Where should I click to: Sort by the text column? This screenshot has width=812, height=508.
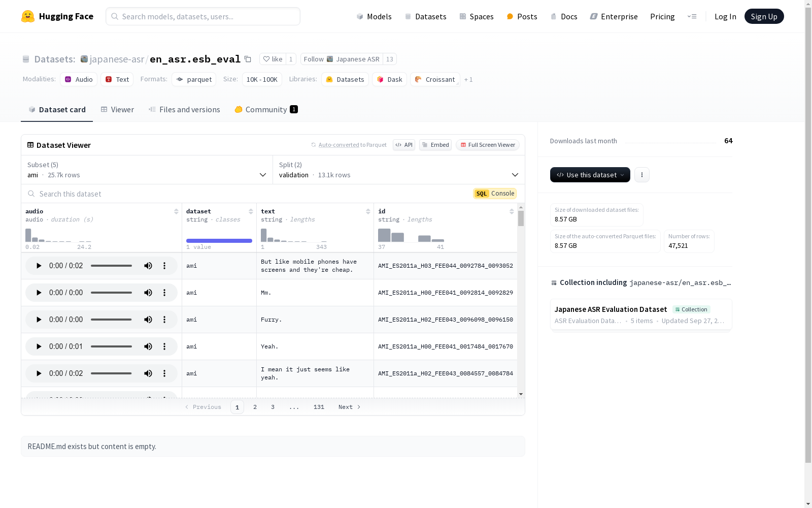click(x=368, y=211)
